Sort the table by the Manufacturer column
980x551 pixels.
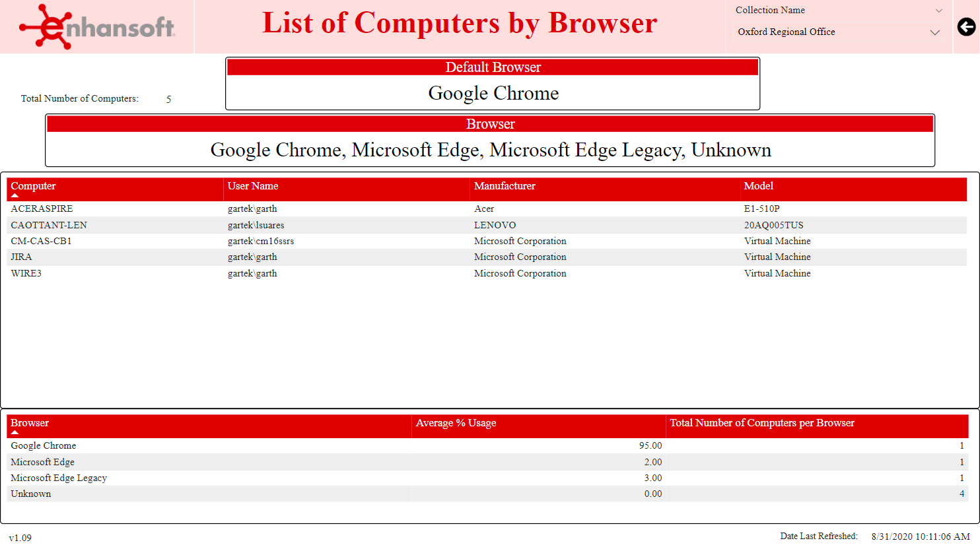click(505, 185)
